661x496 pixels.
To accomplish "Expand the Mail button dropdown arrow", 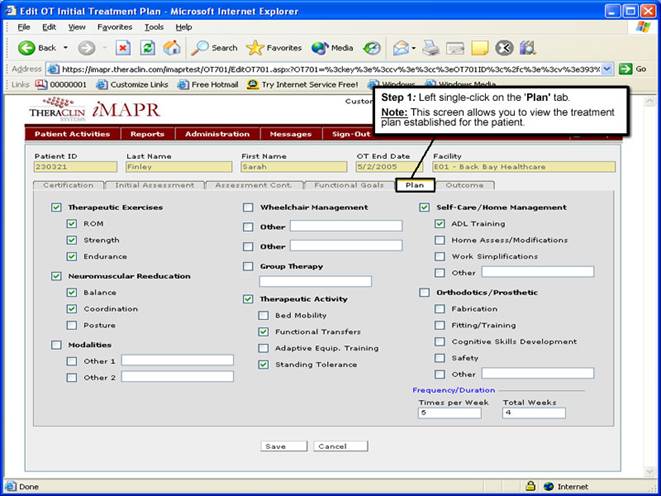I will coord(412,48).
